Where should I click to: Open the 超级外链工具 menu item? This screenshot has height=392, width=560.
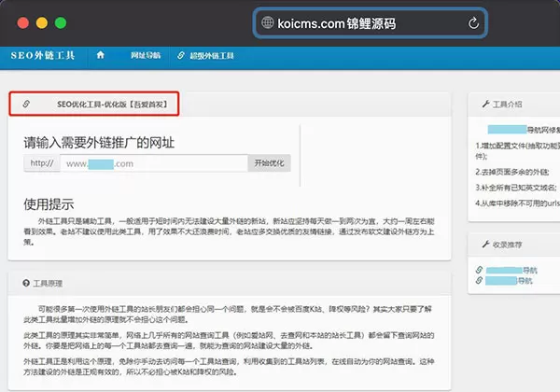pyautogui.click(x=212, y=56)
